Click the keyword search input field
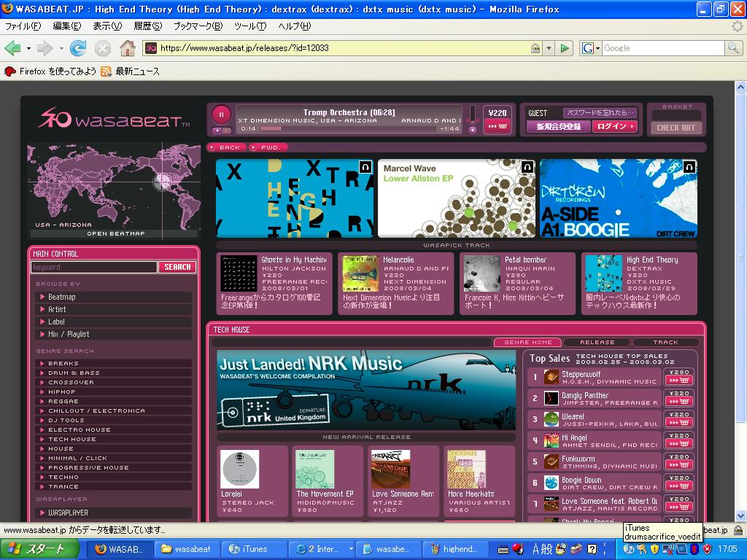 coord(94,267)
